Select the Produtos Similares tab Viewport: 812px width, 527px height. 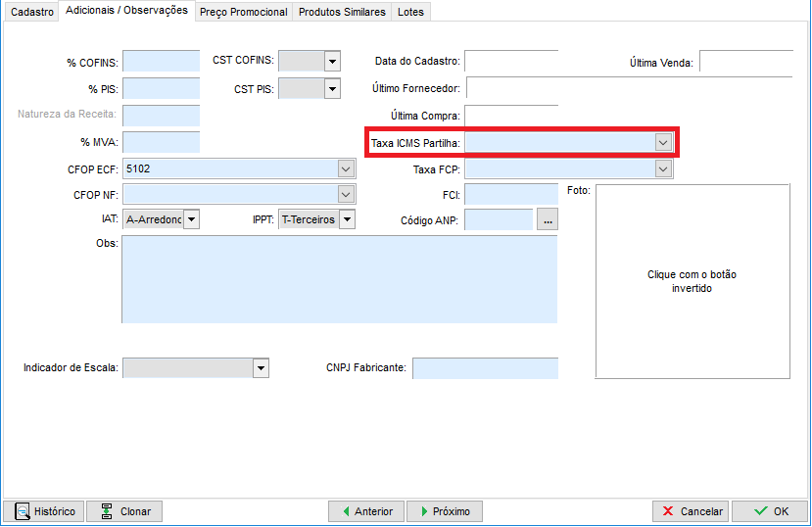[342, 12]
